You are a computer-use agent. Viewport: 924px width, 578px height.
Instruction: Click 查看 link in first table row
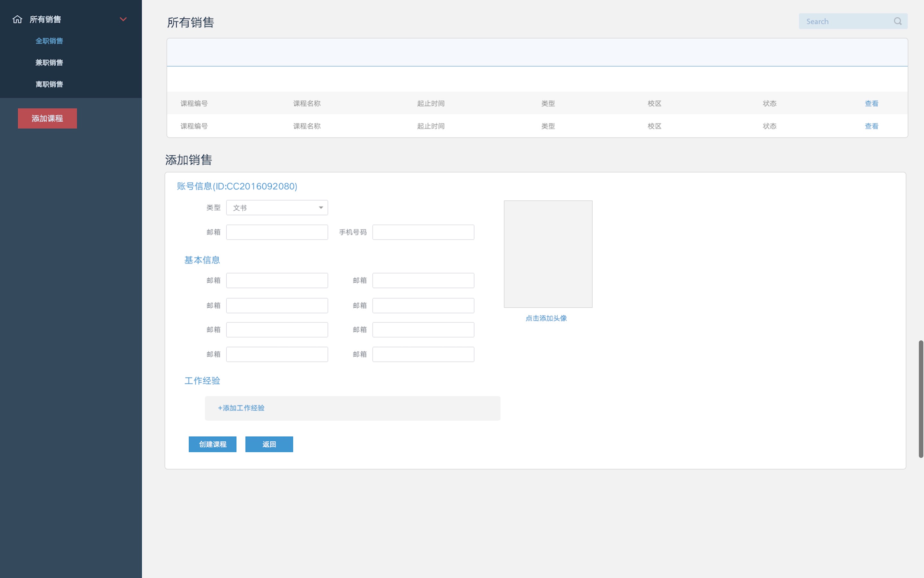tap(871, 103)
